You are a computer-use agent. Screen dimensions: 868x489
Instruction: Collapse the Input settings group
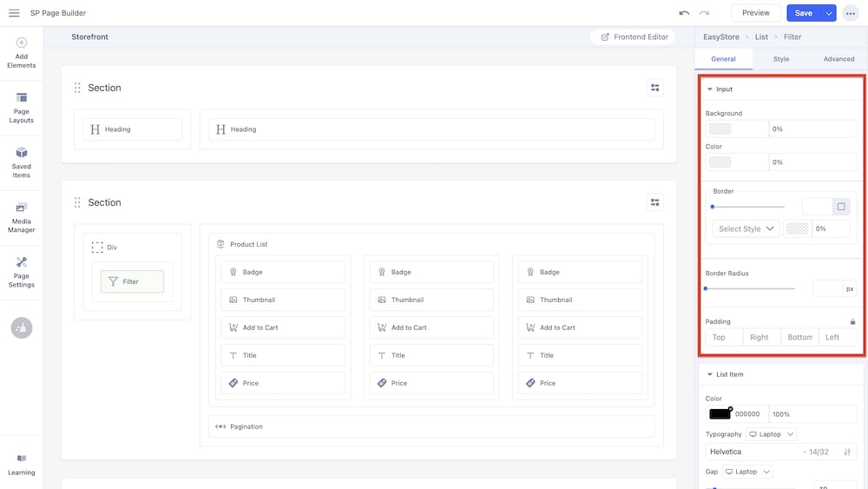point(710,89)
